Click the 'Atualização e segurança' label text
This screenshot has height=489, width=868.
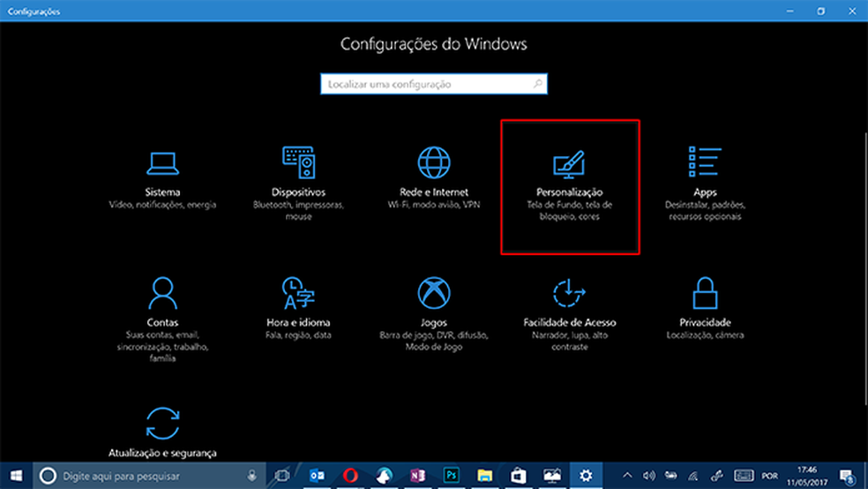162,453
